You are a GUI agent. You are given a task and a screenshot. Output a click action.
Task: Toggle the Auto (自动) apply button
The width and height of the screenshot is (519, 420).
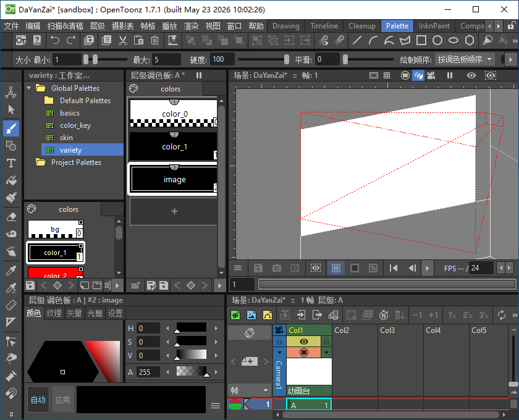click(x=38, y=400)
